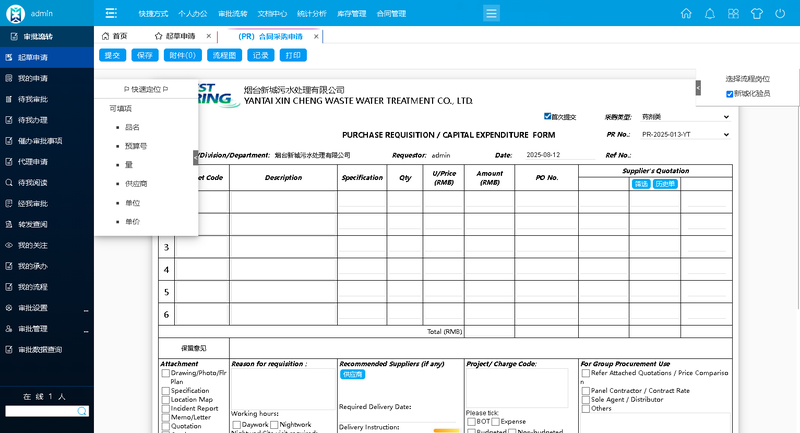
Task: Open 待我阅读 in the sidebar
Action: [47, 183]
